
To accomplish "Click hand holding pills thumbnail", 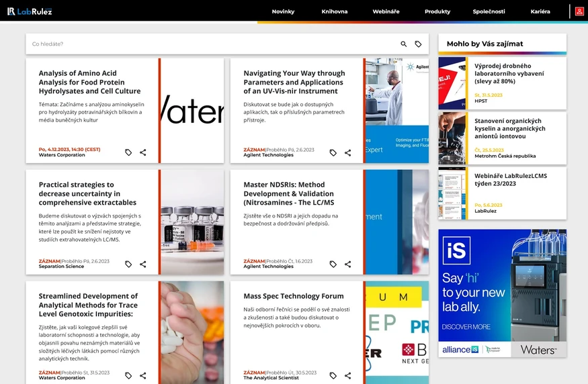I will (x=192, y=333).
